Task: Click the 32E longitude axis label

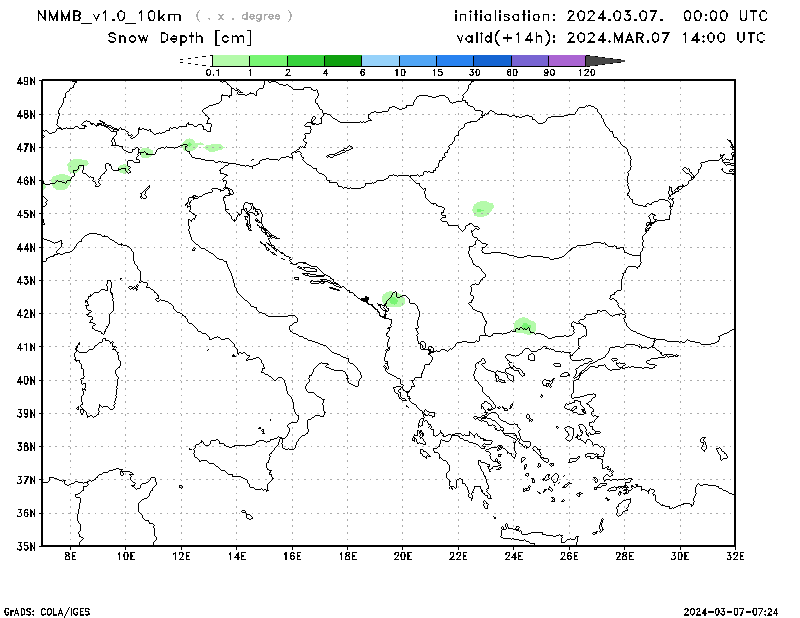Action: [x=735, y=555]
